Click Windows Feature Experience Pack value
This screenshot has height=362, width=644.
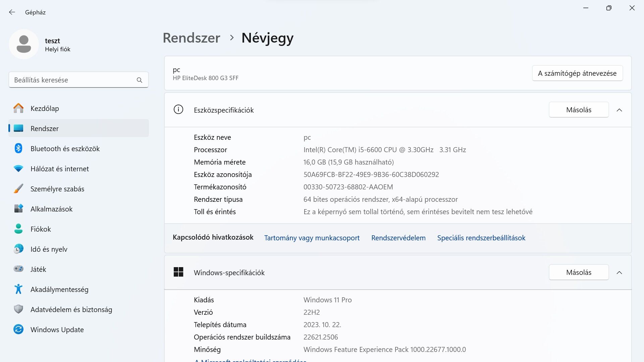point(385,350)
